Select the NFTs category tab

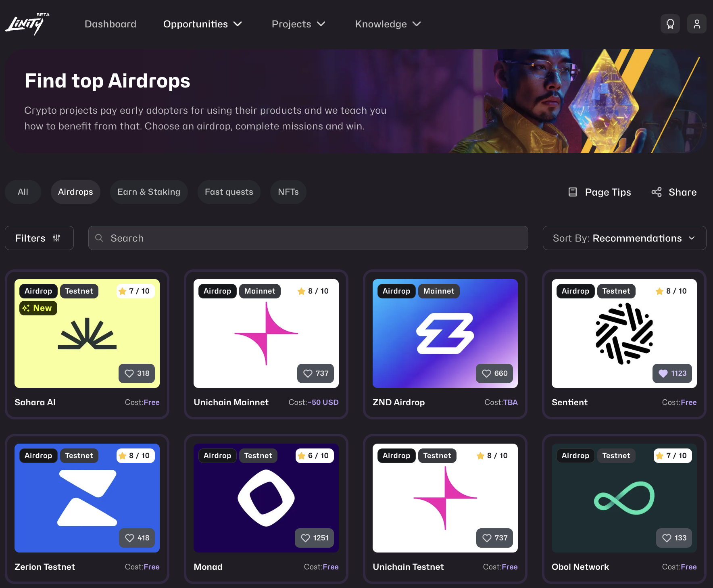click(288, 192)
